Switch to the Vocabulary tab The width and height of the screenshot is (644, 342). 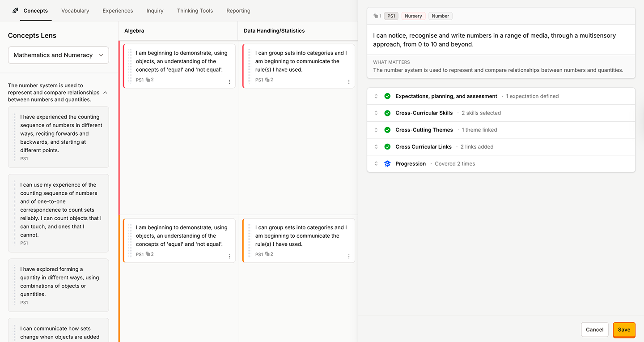(x=75, y=11)
